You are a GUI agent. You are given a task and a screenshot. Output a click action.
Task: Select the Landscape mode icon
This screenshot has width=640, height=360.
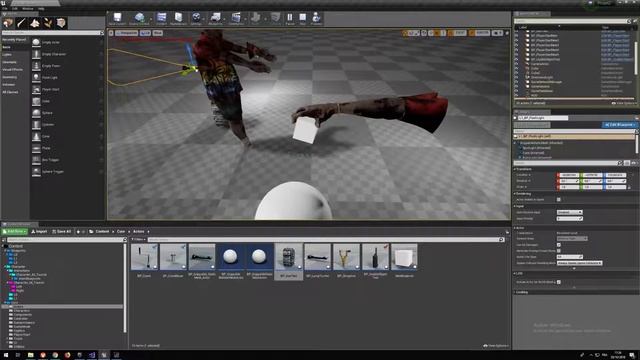pyautogui.click(x=35, y=23)
